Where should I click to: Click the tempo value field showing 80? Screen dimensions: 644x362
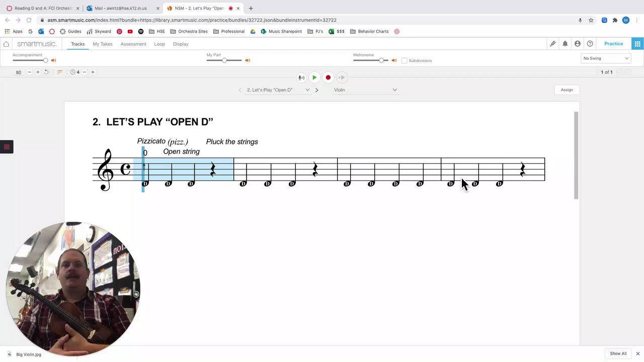coord(19,72)
